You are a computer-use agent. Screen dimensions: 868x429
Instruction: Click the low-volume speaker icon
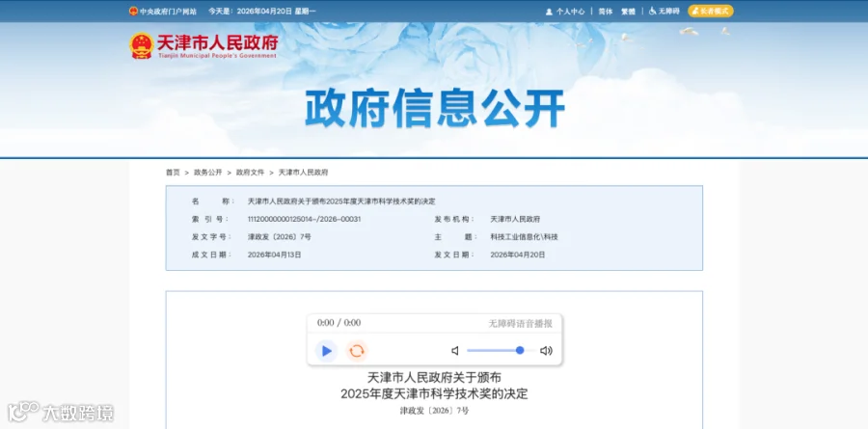(x=455, y=351)
